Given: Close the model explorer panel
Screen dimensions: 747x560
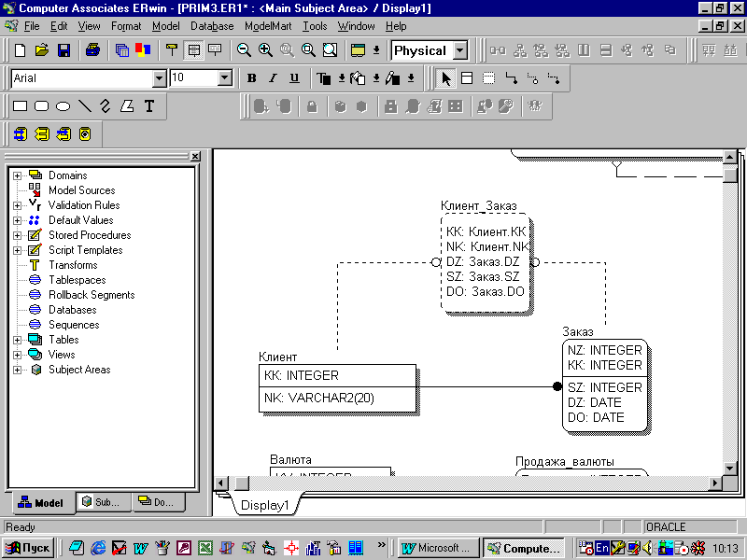Looking at the screenshot, I should pyautogui.click(x=195, y=156).
